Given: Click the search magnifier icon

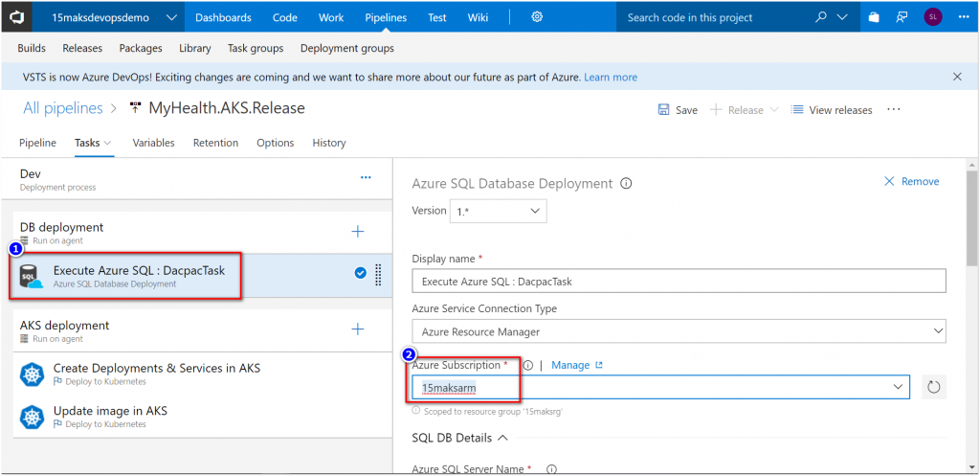Looking at the screenshot, I should (x=820, y=17).
